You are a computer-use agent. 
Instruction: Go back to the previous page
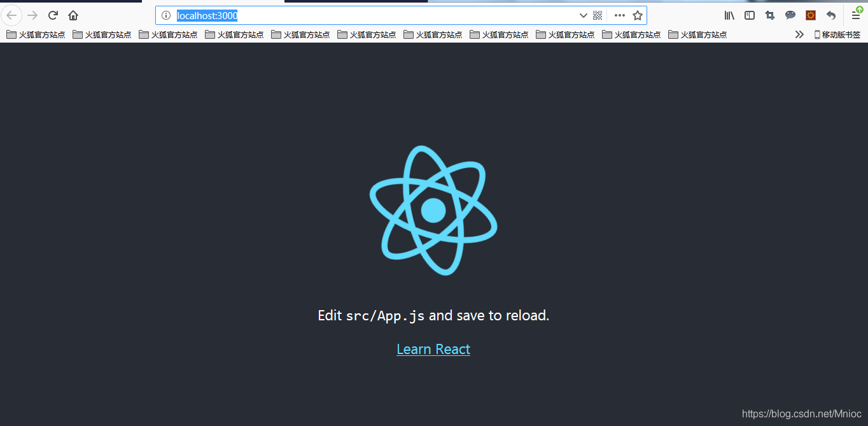[x=11, y=15]
